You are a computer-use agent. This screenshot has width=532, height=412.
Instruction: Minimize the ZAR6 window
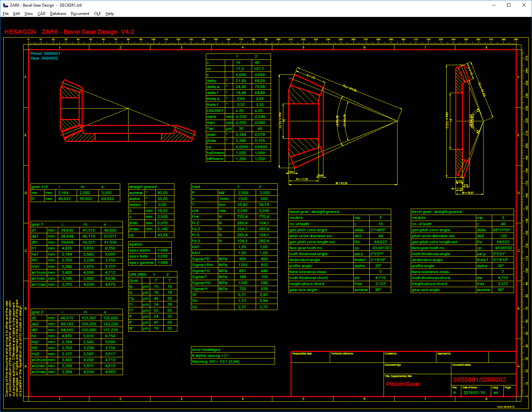coord(493,5)
